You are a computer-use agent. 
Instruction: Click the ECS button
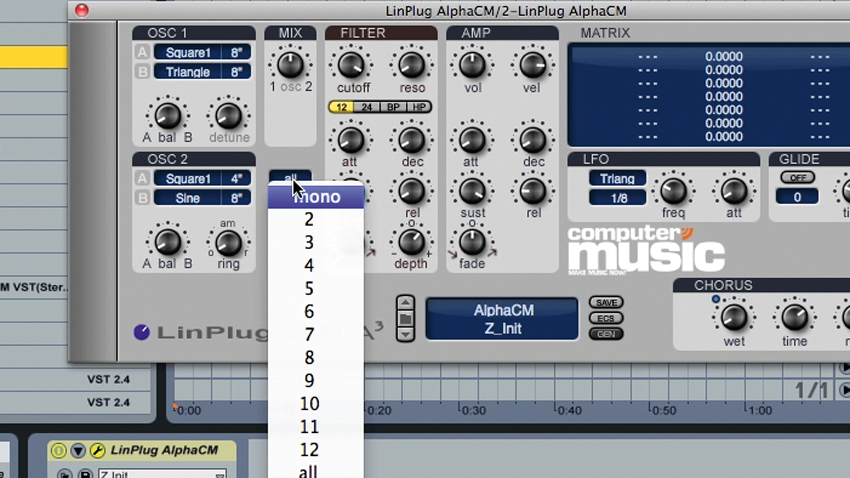[x=606, y=318]
